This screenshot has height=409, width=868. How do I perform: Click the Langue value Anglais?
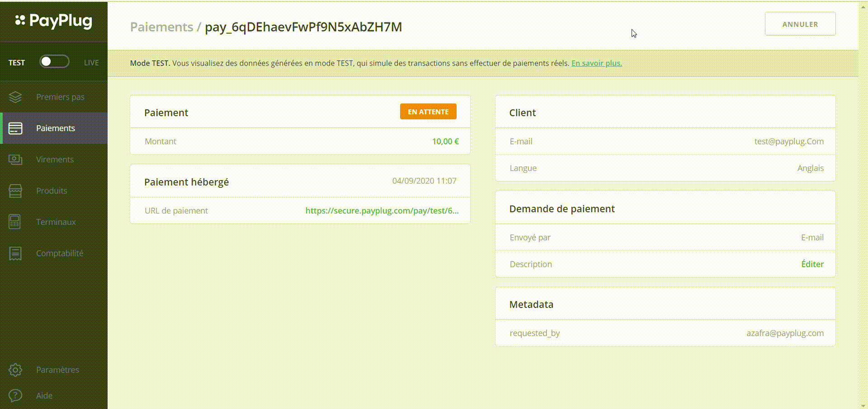(x=810, y=168)
